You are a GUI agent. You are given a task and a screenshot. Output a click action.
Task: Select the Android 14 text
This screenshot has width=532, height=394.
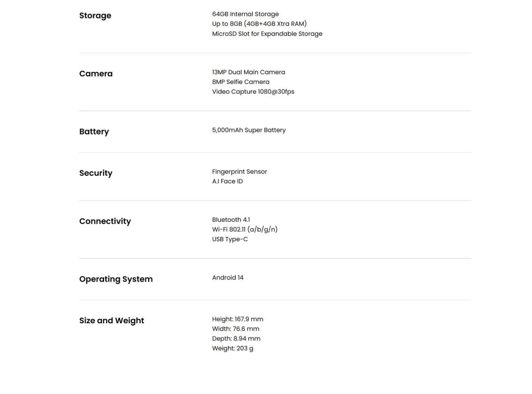coord(228,278)
